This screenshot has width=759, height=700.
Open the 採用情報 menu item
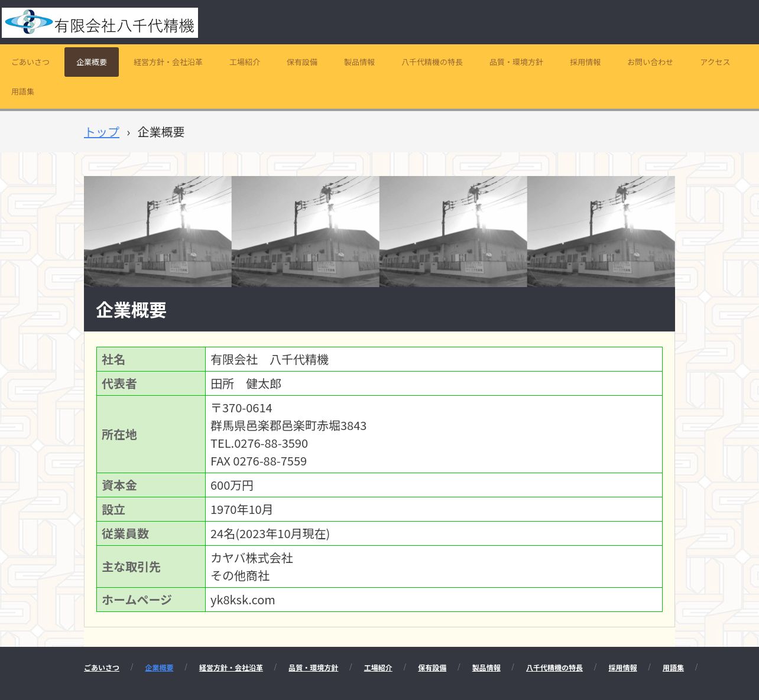pos(585,62)
